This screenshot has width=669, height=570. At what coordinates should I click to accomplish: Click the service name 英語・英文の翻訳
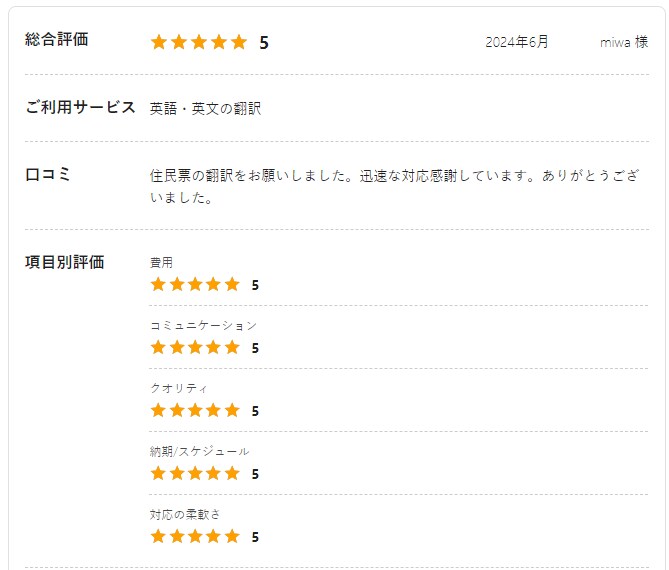(205, 109)
